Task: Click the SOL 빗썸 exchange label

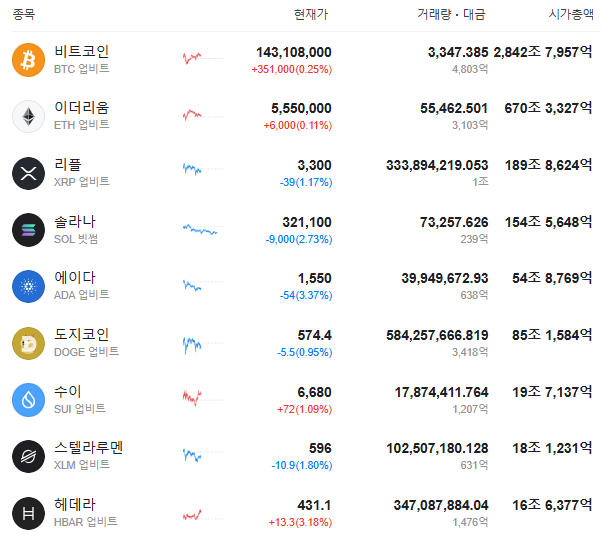Action: coord(76,239)
